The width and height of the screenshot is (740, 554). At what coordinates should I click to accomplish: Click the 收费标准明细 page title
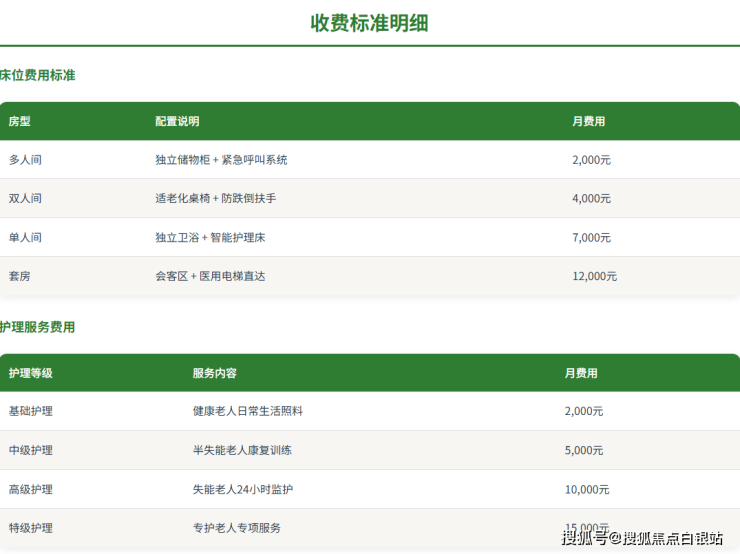tap(369, 23)
